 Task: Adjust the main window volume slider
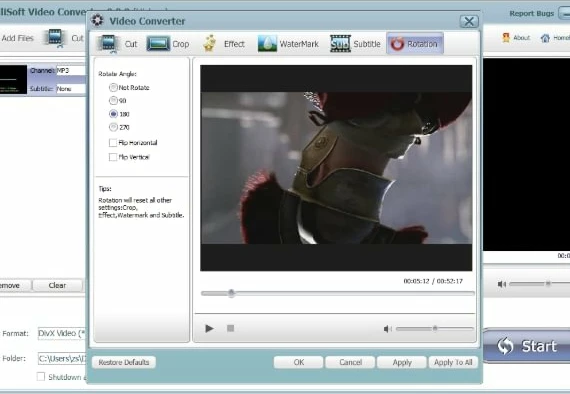click(547, 283)
